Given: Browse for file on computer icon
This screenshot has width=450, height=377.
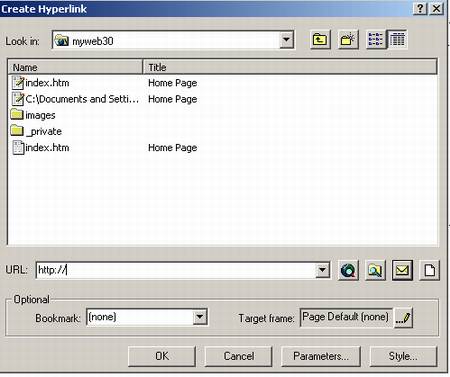Looking at the screenshot, I should point(375,270).
